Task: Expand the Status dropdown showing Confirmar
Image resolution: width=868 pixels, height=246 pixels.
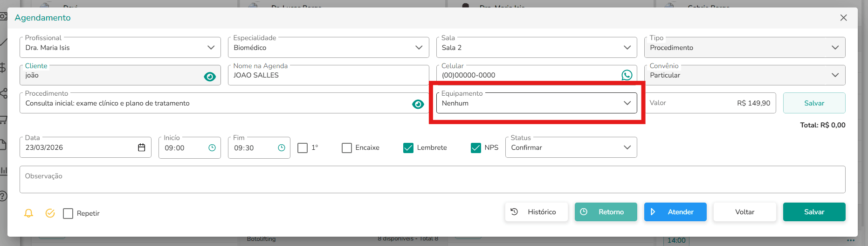Action: coord(571,148)
